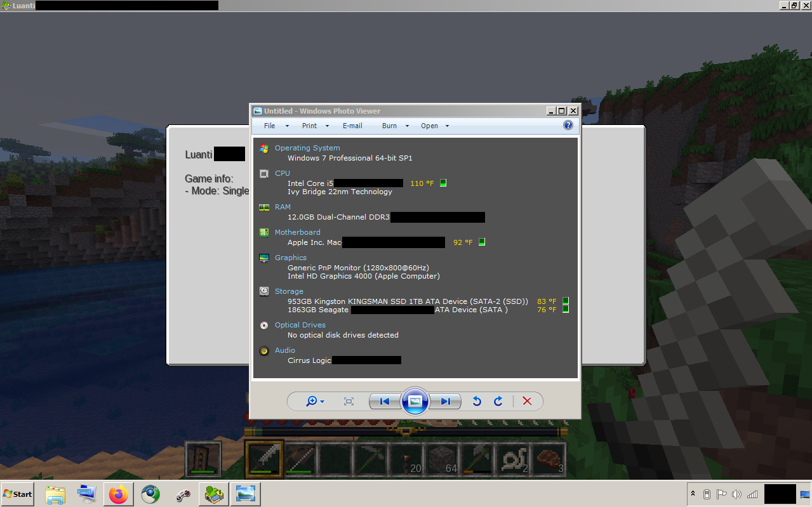This screenshot has width=812, height=507.
Task: Click the motherboard 92 °F temperature
Action: (x=463, y=242)
